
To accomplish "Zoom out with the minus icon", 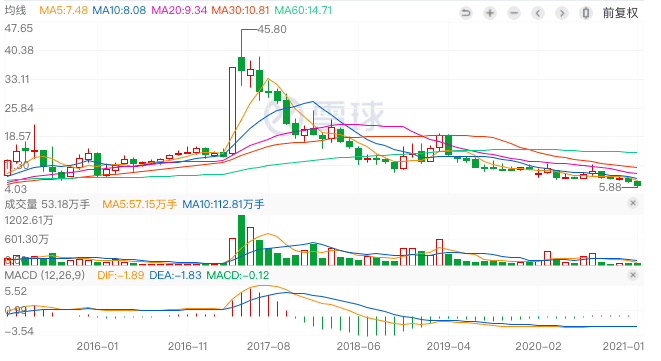I will (x=514, y=13).
